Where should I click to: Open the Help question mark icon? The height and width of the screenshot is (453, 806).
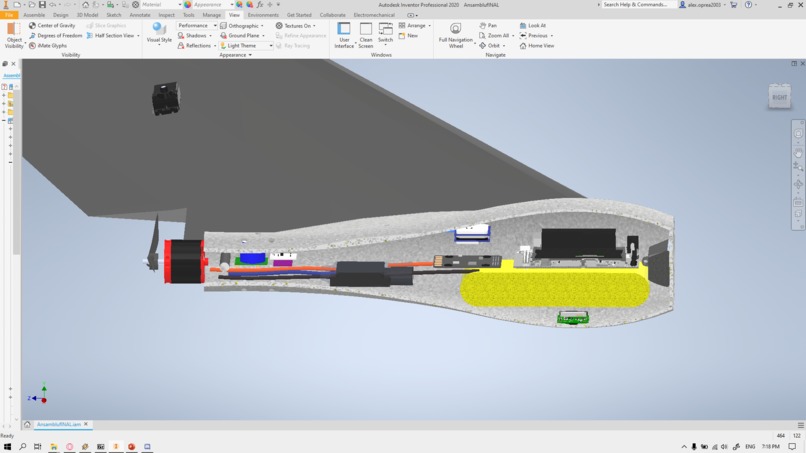[748, 5]
